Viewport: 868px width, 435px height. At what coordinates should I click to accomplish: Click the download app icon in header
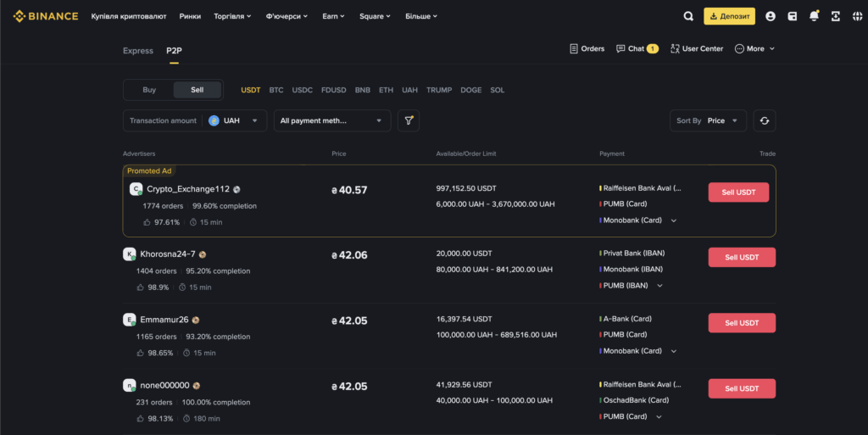(835, 16)
